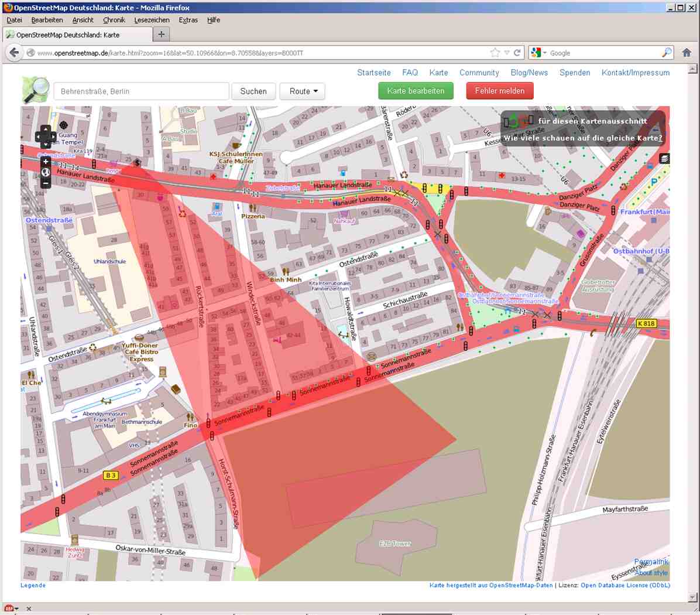Image resolution: width=700 pixels, height=615 pixels.
Task: Click the green Karte bearbeiten button
Action: 416,91
